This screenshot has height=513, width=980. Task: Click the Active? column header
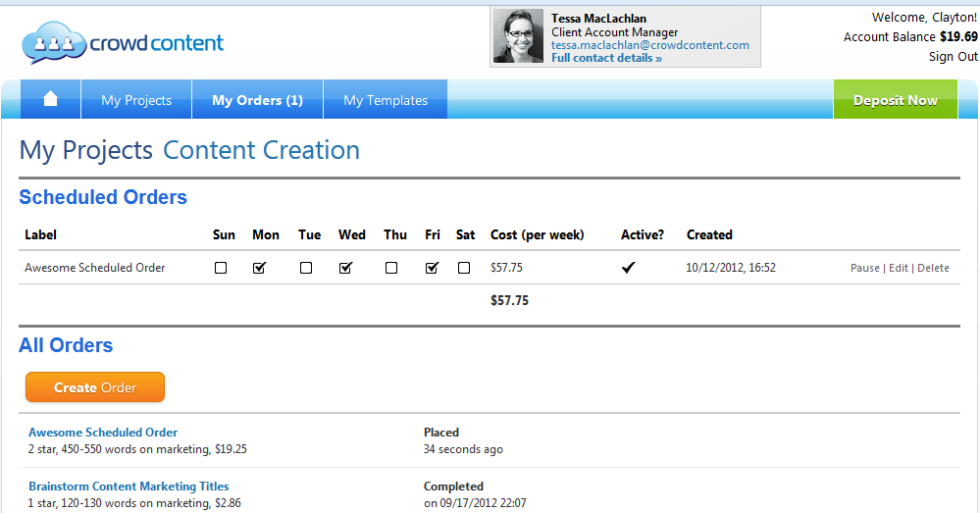(643, 235)
